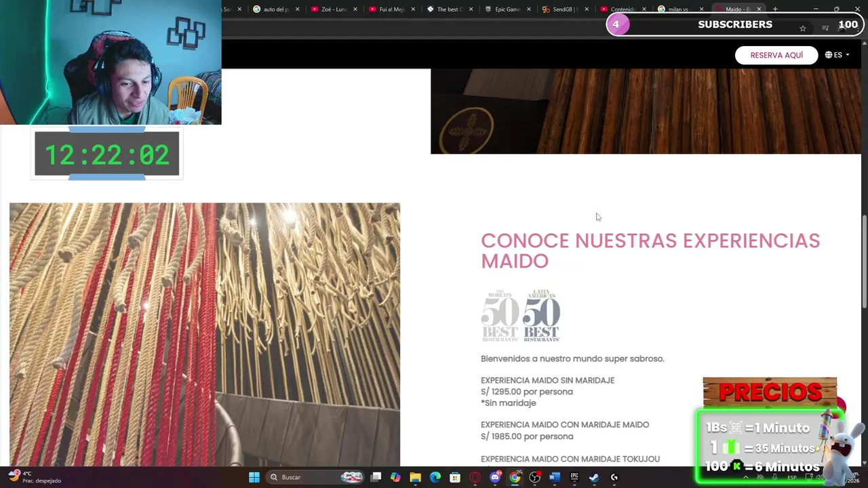This screenshot has height=488, width=868.
Task: Click the RESERVA AQUÍ button
Action: coord(776,55)
